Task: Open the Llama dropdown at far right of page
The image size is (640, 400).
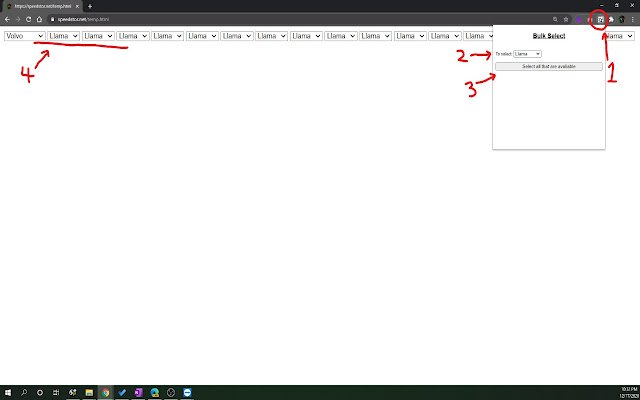Action: [620, 36]
